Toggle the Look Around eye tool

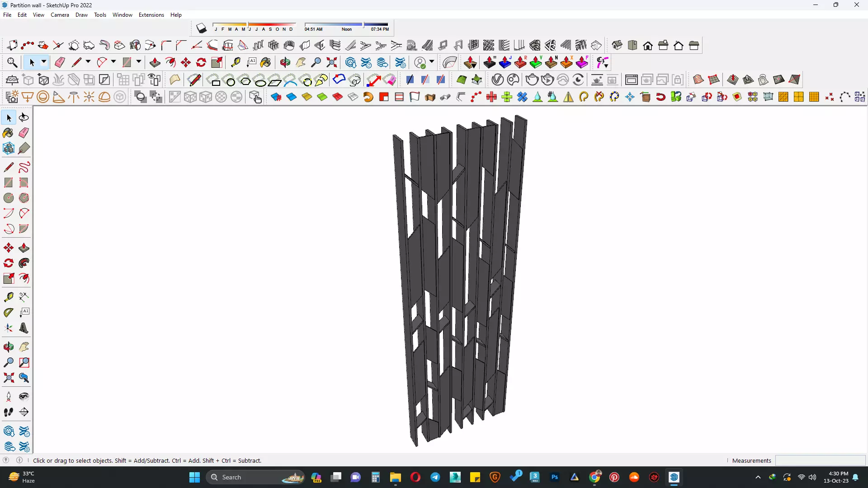point(24,397)
